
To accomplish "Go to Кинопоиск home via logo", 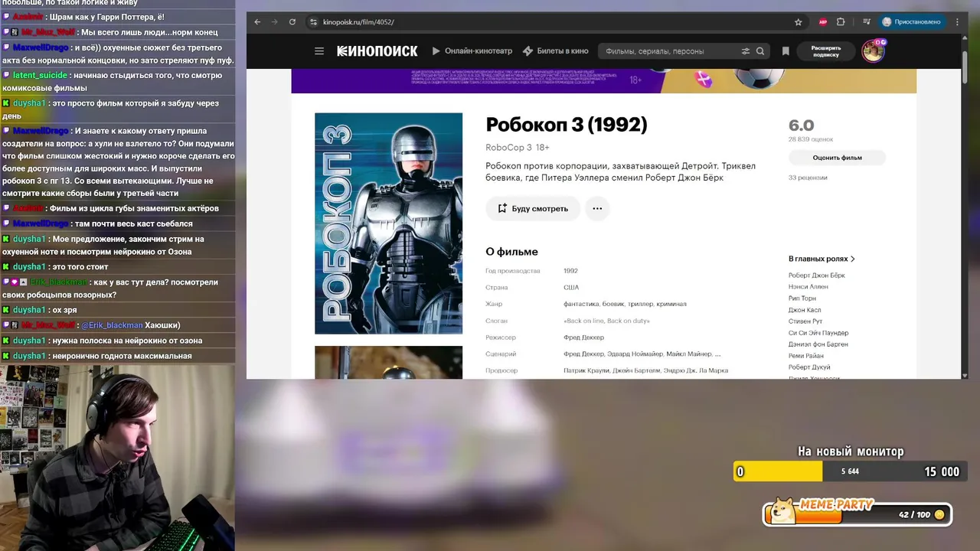I will coord(377,51).
